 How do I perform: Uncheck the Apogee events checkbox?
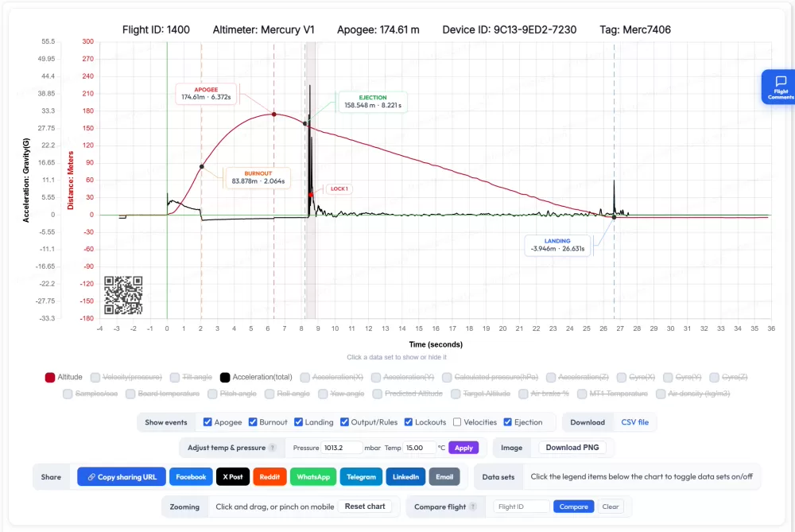coord(207,422)
